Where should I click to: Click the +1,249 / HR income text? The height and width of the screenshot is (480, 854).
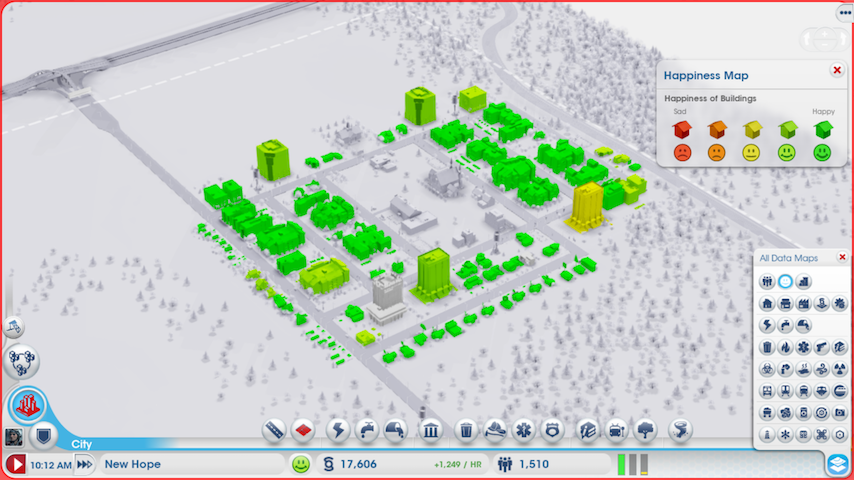(x=458, y=465)
